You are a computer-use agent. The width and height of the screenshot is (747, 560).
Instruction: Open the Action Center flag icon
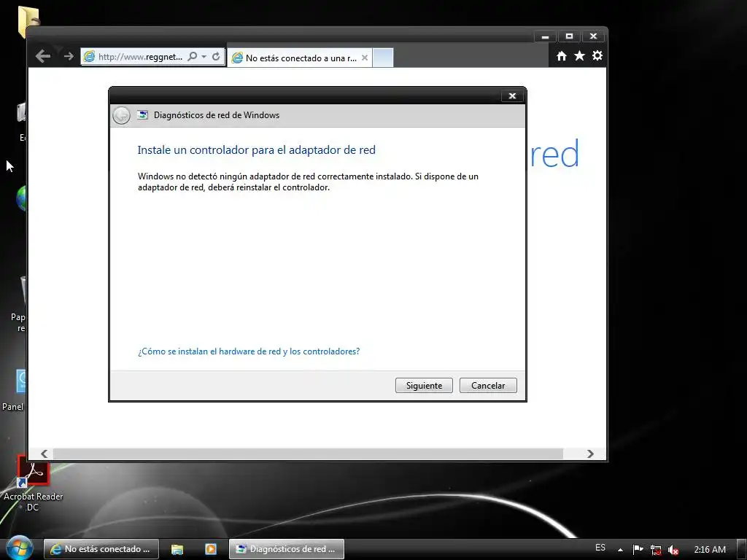pyautogui.click(x=638, y=550)
